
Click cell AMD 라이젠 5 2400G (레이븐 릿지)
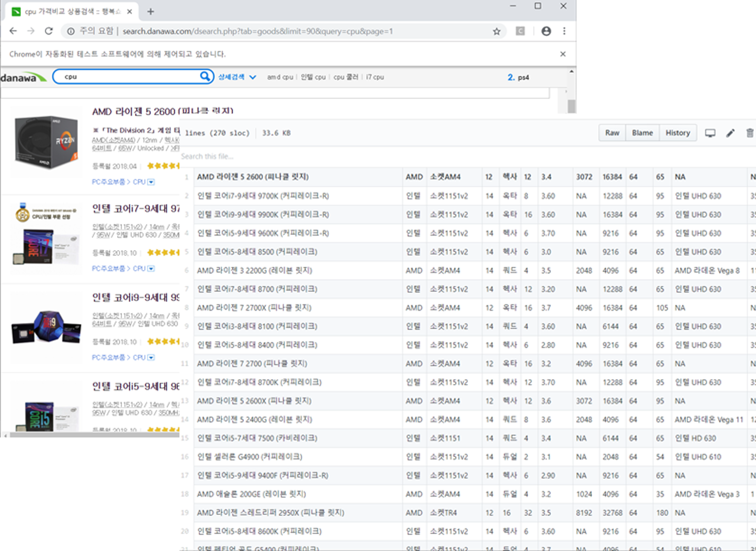click(298, 420)
